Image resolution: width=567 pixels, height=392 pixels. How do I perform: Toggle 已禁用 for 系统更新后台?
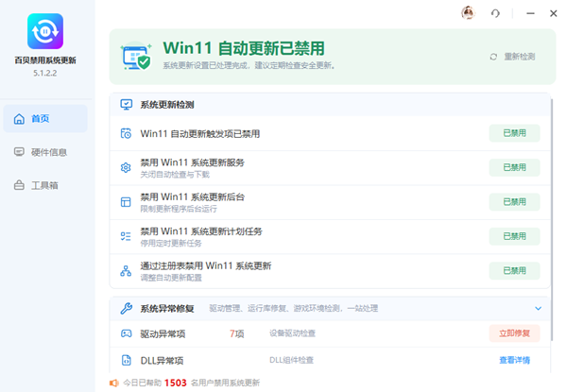[515, 202]
